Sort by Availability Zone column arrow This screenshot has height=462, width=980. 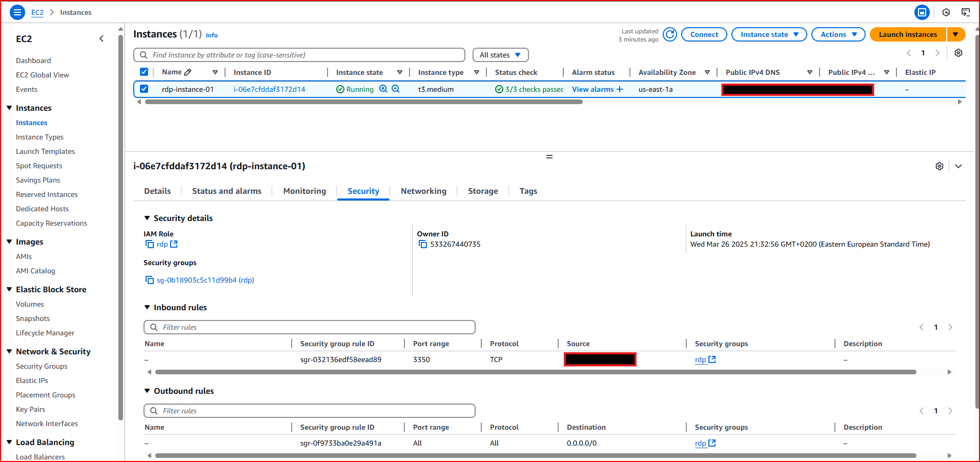point(707,72)
